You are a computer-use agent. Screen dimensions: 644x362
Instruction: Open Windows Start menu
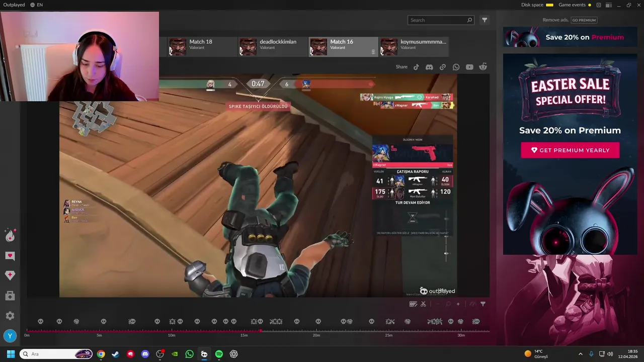coord(11,354)
